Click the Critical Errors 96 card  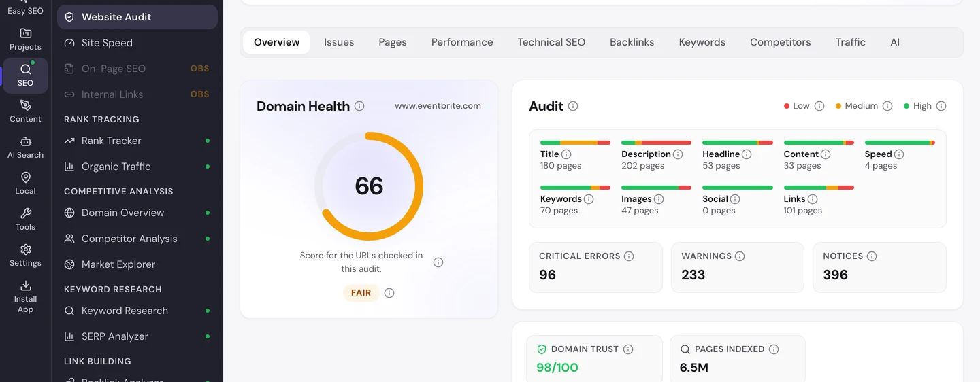point(595,267)
